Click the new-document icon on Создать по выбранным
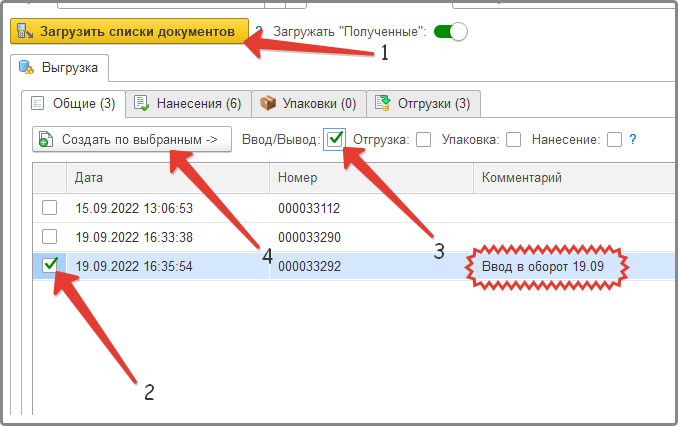This screenshot has height=426, width=678. point(46,139)
